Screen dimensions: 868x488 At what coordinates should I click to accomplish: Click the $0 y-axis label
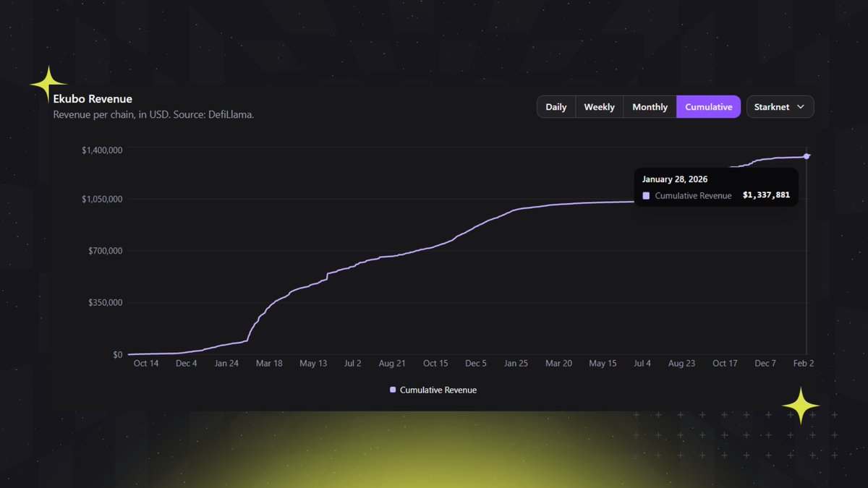tap(116, 354)
